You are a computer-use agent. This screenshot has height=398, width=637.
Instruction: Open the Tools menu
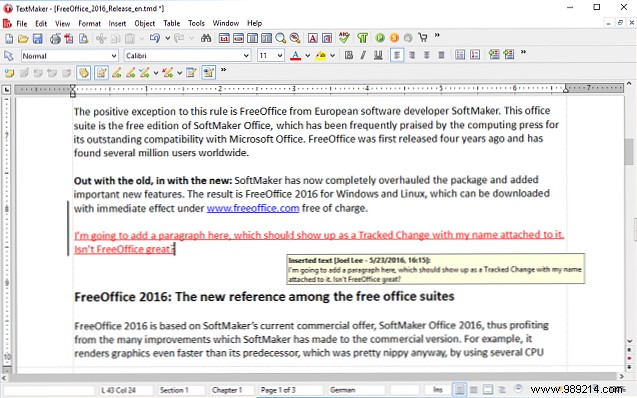point(196,24)
